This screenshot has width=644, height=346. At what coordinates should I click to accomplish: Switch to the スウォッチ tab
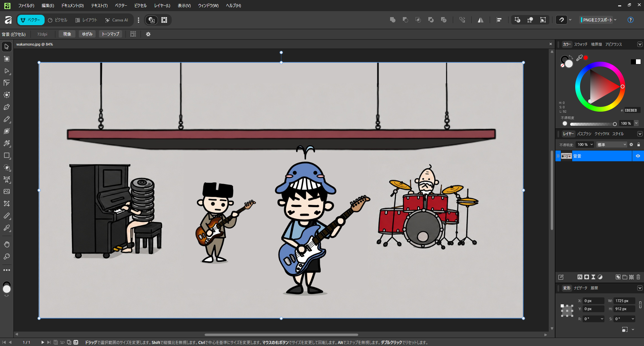tap(581, 44)
